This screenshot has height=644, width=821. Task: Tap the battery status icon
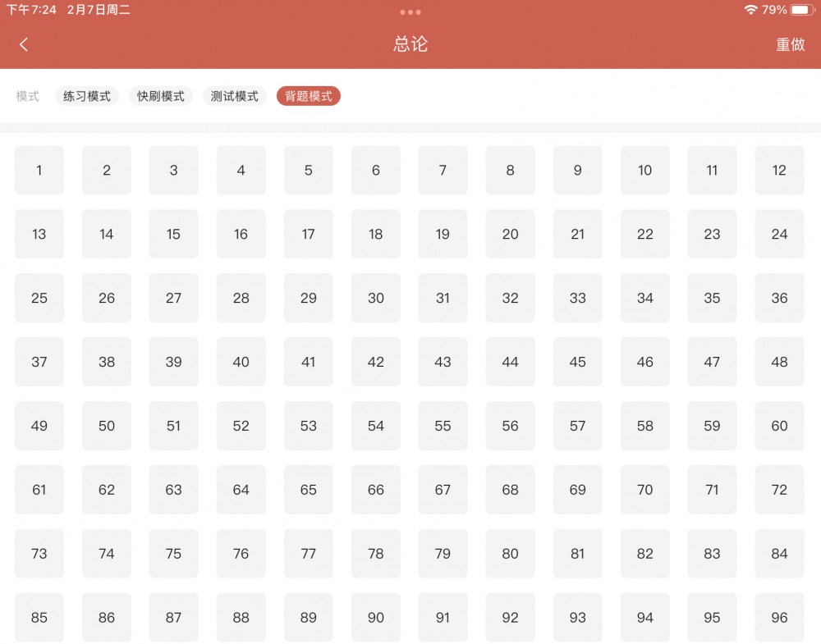pos(802,9)
